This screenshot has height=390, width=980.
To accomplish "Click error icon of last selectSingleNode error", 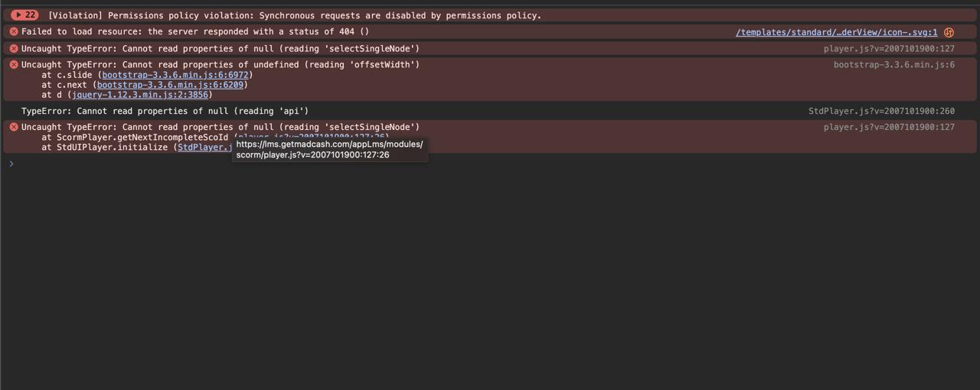I will pos(13,127).
